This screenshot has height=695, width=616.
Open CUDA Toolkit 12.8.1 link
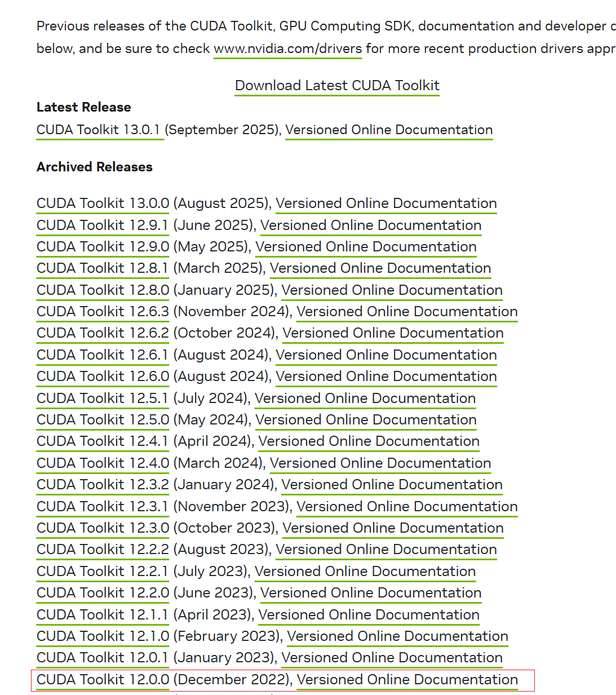click(x=103, y=268)
